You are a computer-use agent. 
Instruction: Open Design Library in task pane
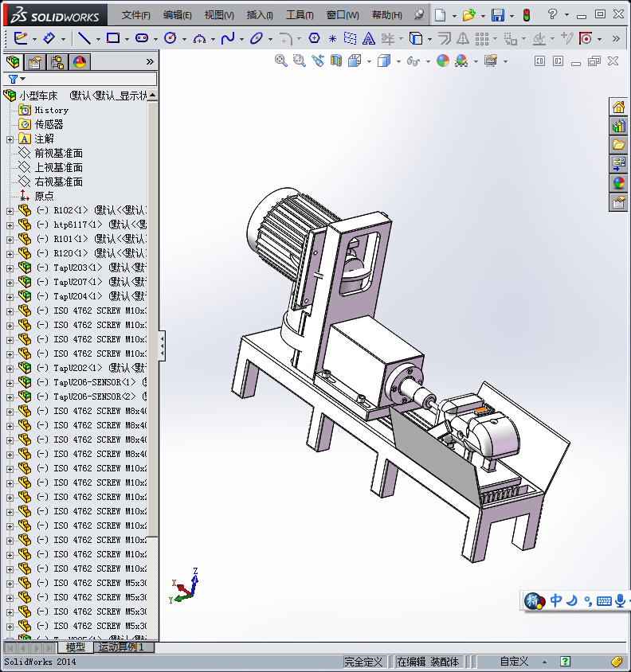[x=618, y=126]
